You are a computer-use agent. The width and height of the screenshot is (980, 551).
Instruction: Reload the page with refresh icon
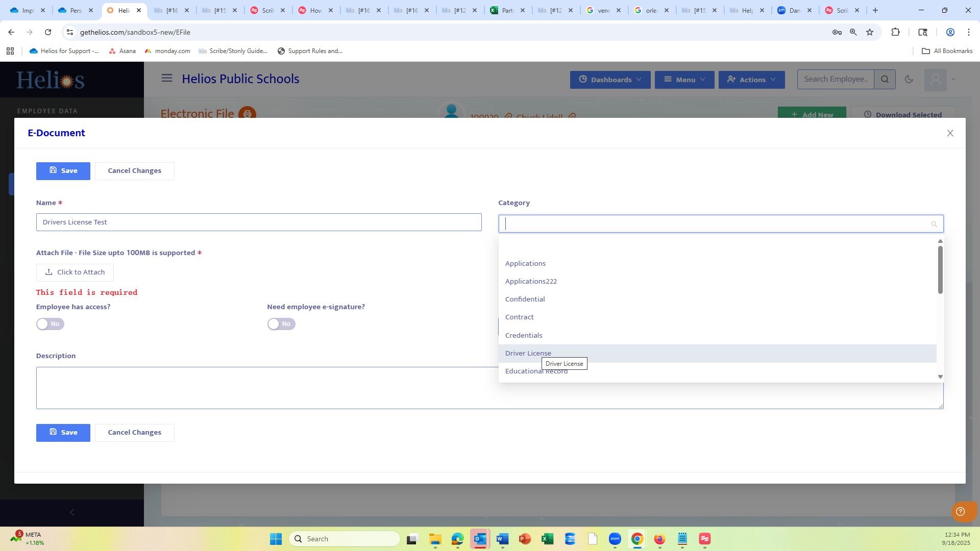[x=48, y=32]
